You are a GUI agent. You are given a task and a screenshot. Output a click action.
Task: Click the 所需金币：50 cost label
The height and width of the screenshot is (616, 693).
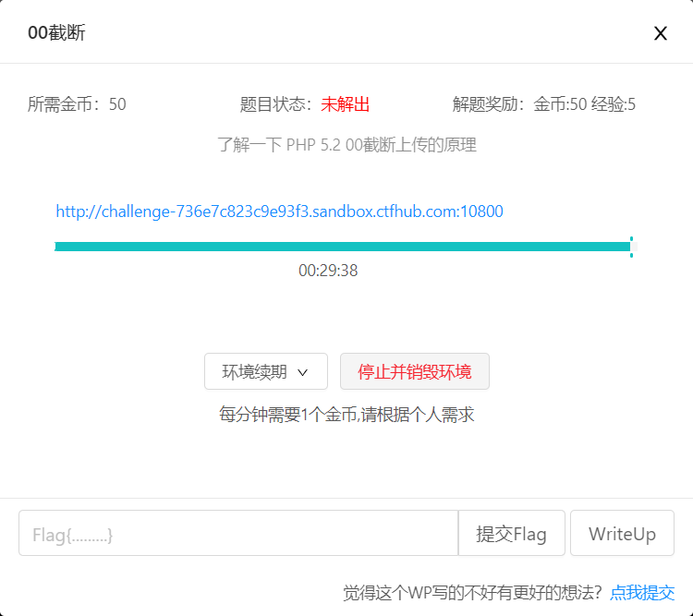tap(77, 104)
